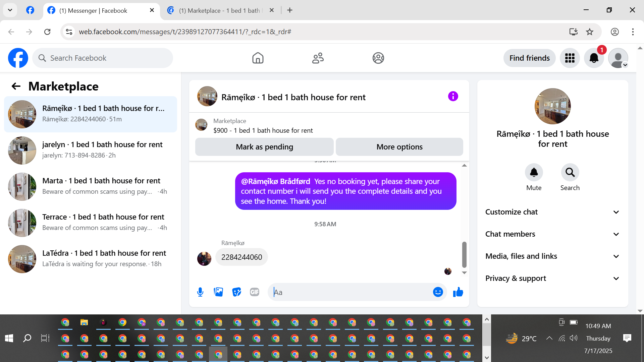
Task: Choose a GIF
Action: click(255, 292)
